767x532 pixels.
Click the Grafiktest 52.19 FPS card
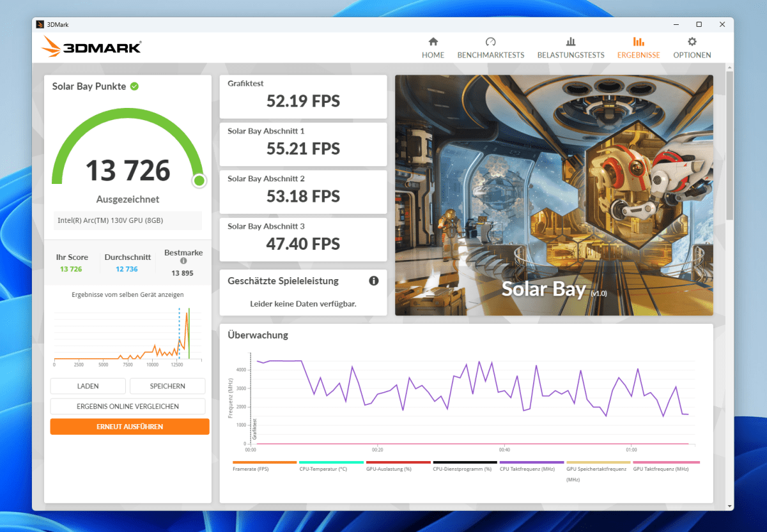303,96
